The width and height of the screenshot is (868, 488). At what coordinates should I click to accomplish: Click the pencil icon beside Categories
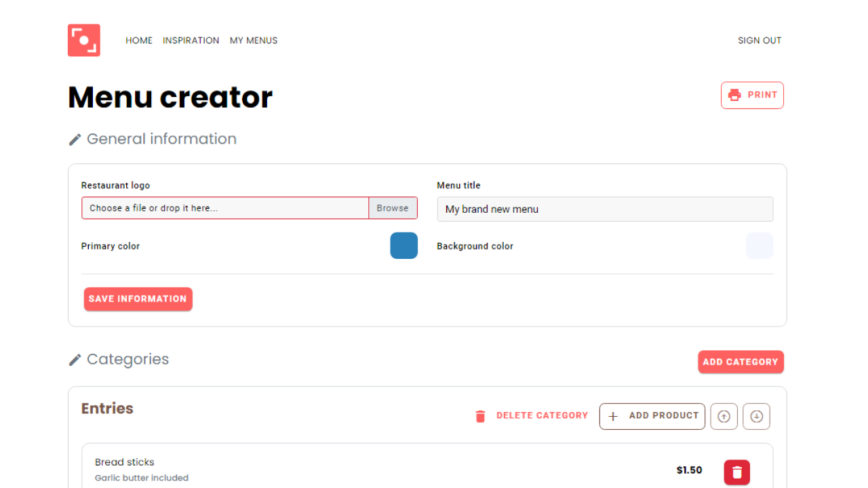[x=75, y=360]
